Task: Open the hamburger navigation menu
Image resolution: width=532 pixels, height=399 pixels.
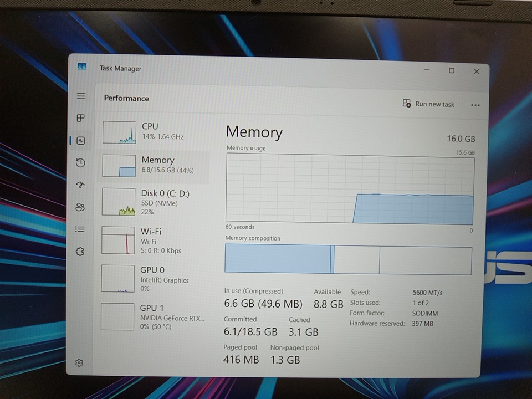Action: (81, 96)
